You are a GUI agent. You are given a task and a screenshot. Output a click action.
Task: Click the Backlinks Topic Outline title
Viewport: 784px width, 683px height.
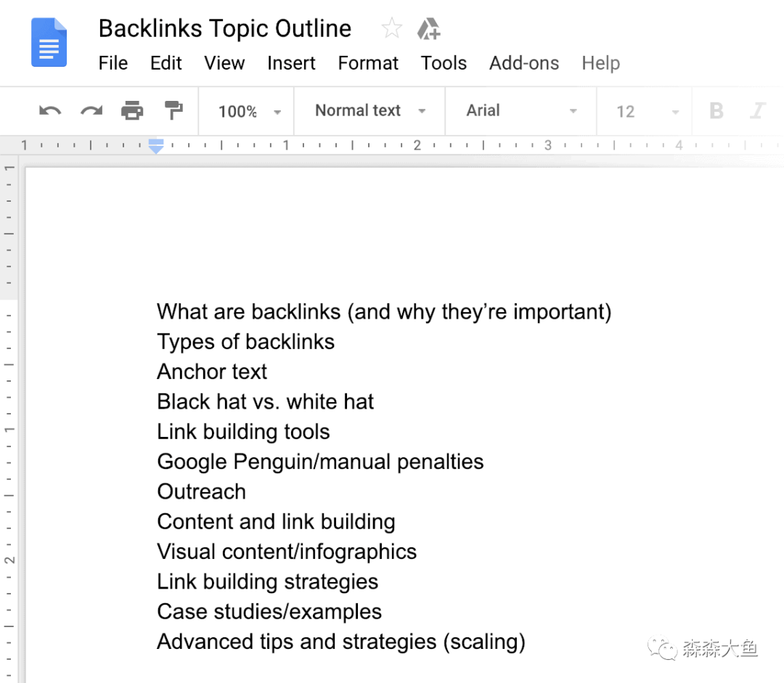225,28
